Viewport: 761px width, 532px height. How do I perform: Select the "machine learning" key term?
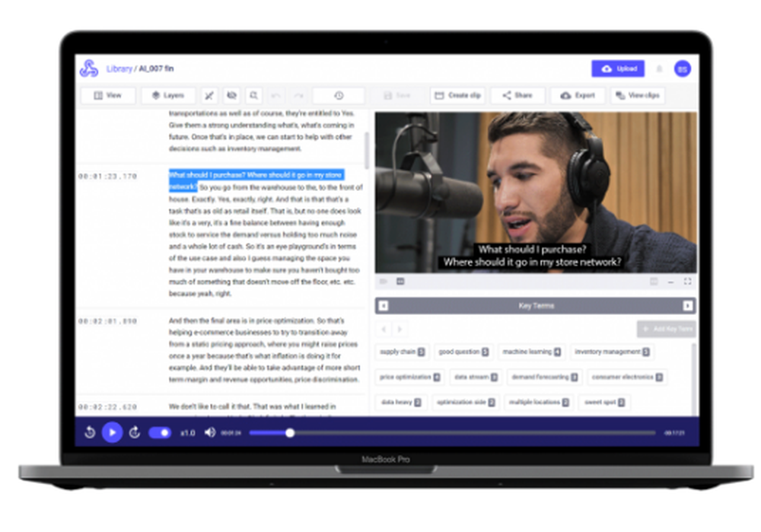pos(531,352)
